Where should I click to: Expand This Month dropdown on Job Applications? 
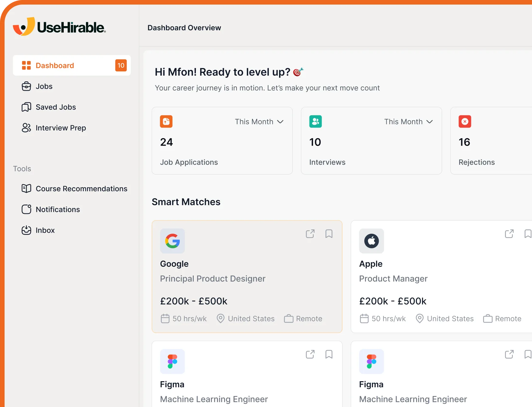click(x=259, y=122)
